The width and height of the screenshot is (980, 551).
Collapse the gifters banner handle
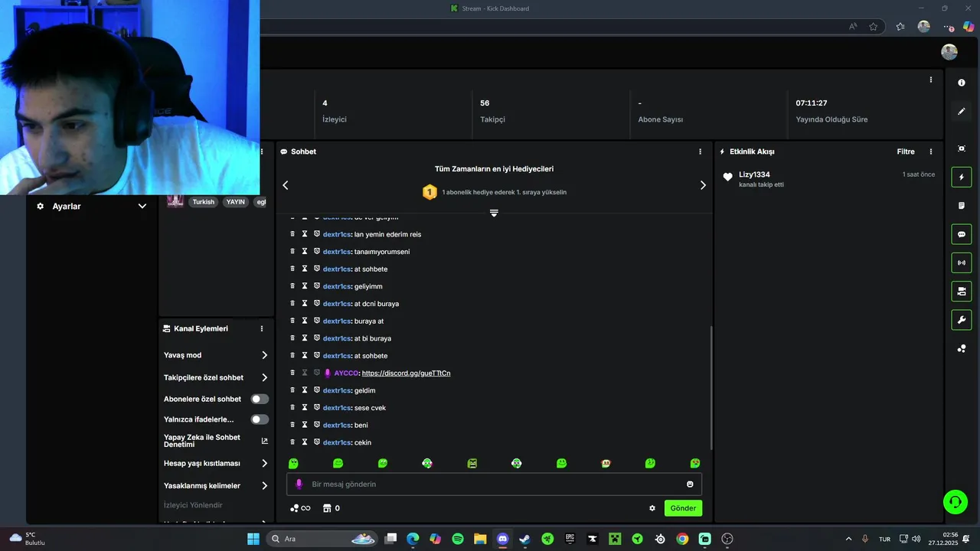click(494, 214)
